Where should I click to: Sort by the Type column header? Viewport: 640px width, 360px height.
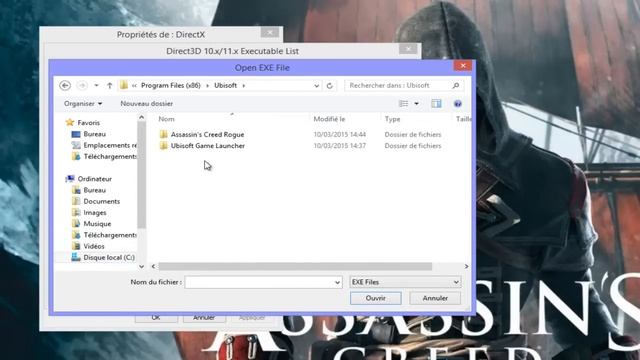coord(392,119)
